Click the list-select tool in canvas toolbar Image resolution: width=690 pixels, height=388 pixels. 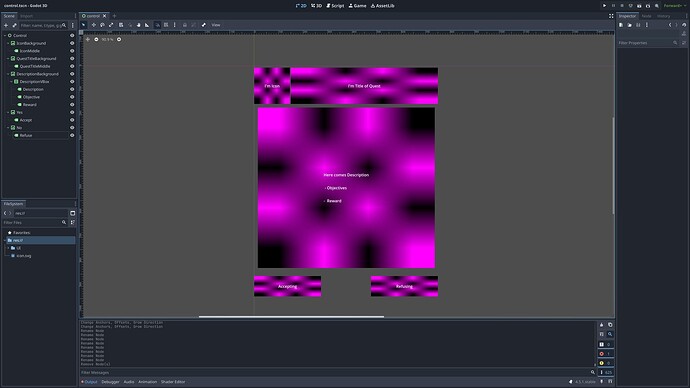tap(121, 25)
